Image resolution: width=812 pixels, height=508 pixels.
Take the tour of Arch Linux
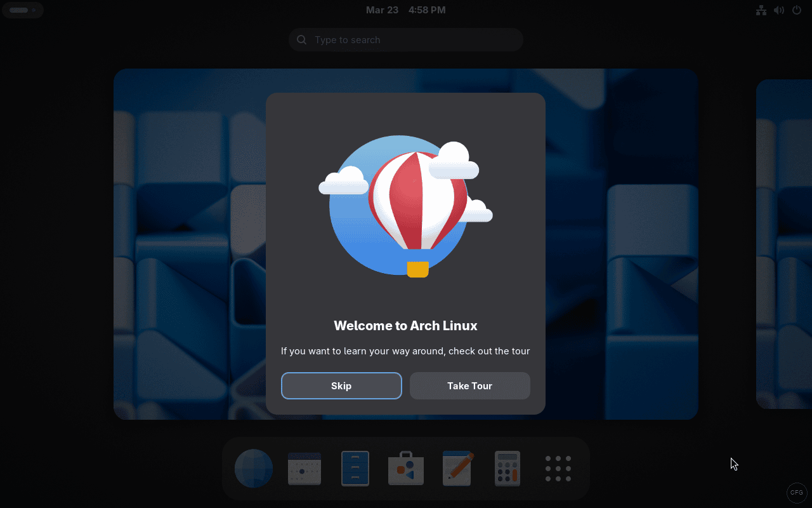point(469,385)
